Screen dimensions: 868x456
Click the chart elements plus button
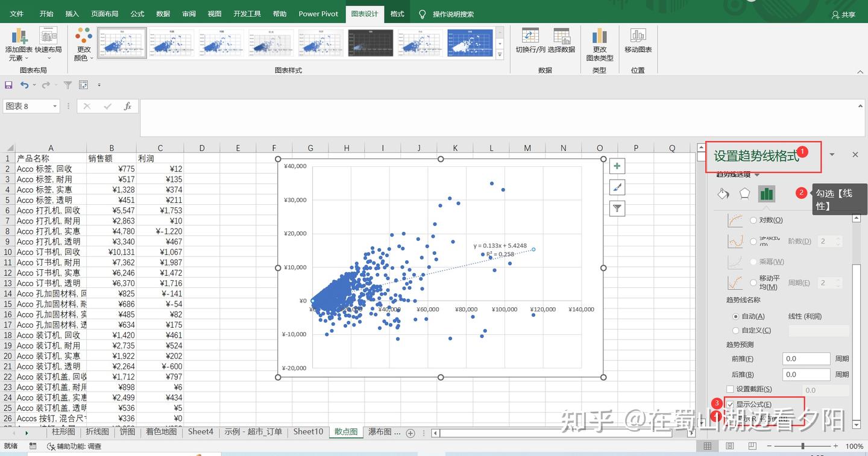617,166
